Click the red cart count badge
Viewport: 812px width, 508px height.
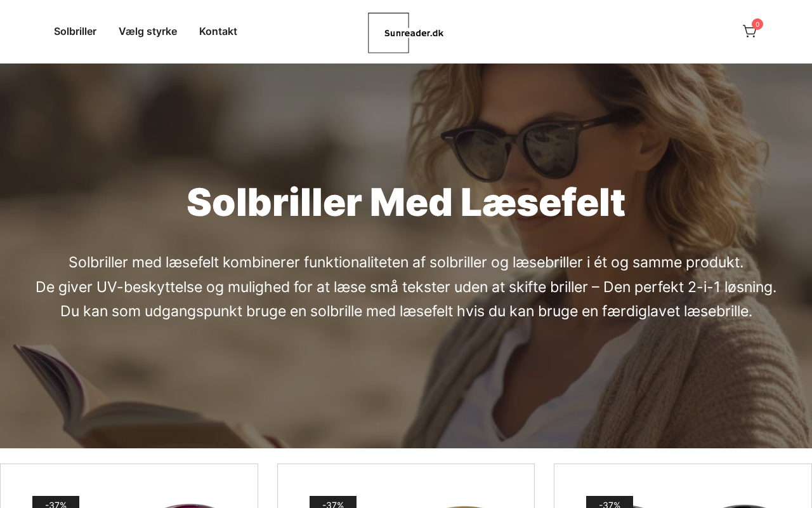pyautogui.click(x=757, y=24)
